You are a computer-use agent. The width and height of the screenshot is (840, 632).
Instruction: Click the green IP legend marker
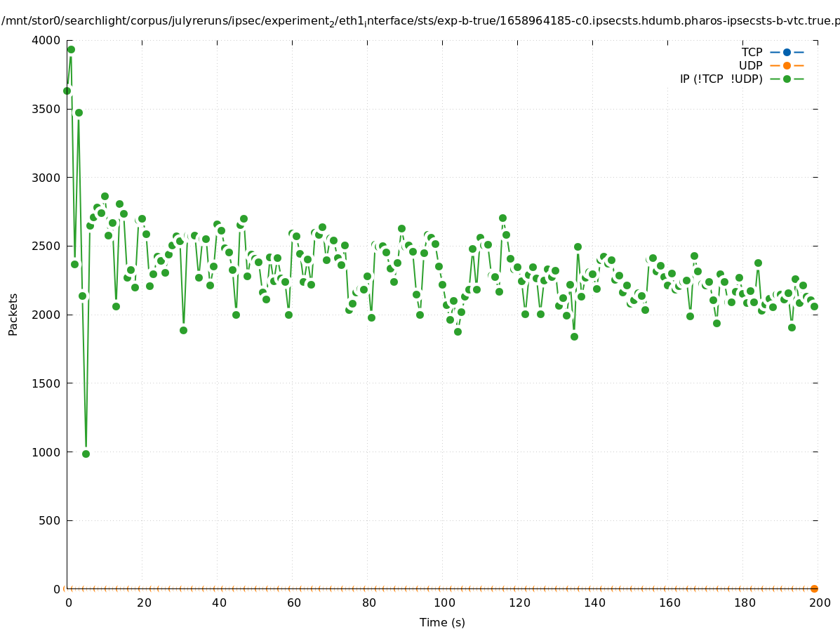coord(787,79)
